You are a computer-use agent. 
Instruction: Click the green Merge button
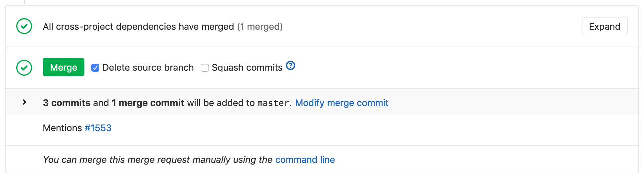click(x=64, y=67)
